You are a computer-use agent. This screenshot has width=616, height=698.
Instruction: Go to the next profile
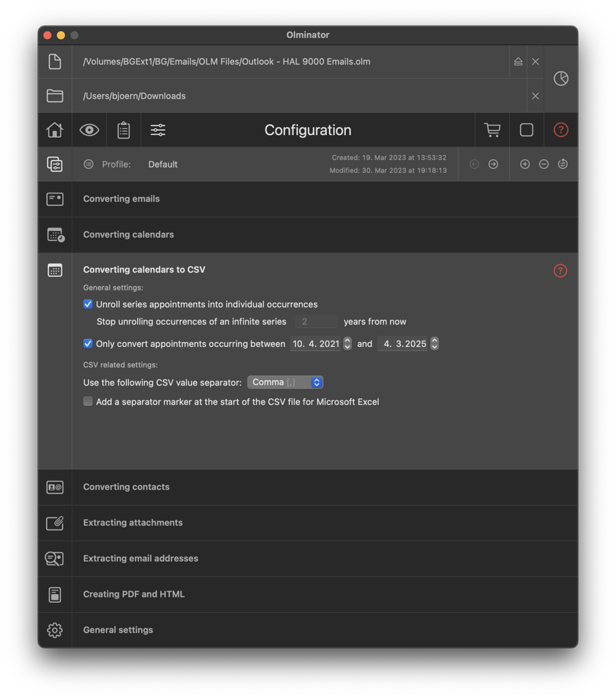[493, 164]
